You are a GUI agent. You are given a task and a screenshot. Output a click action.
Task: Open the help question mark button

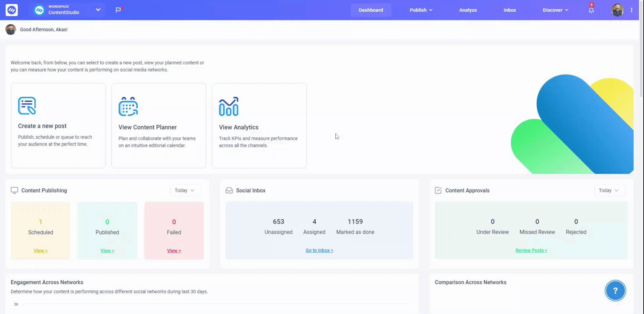[x=615, y=291]
